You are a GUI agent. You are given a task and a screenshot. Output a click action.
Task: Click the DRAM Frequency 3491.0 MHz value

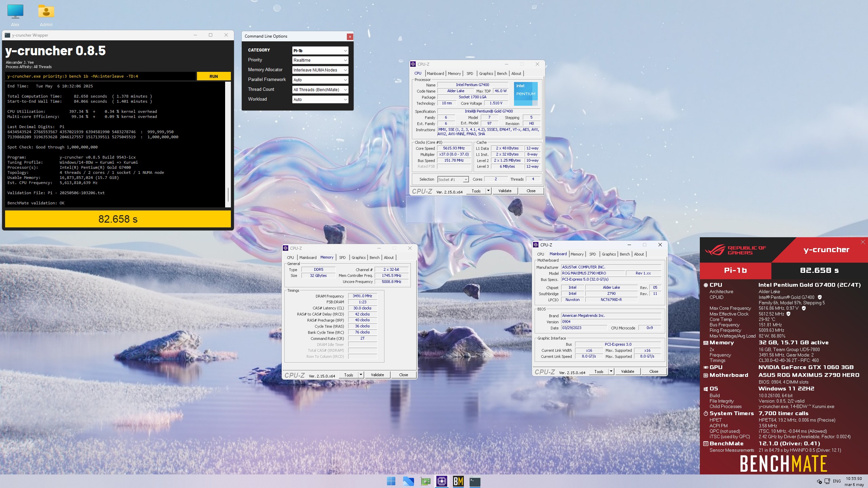(362, 296)
